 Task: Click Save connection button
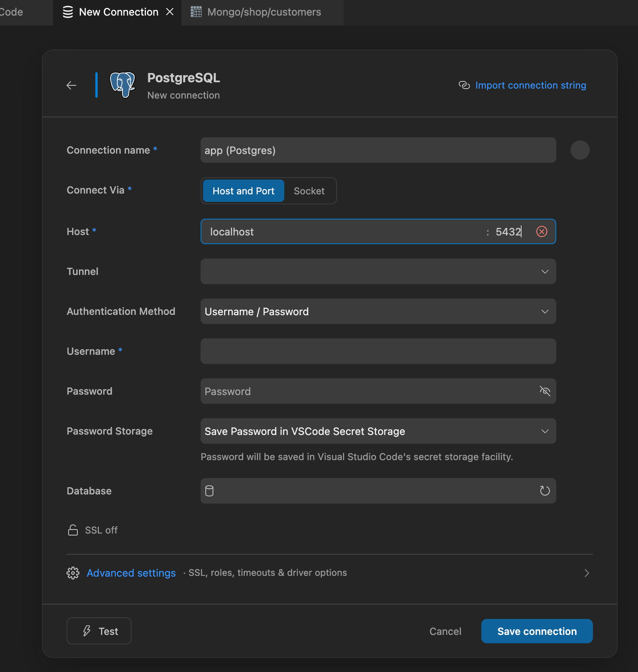[x=537, y=631]
